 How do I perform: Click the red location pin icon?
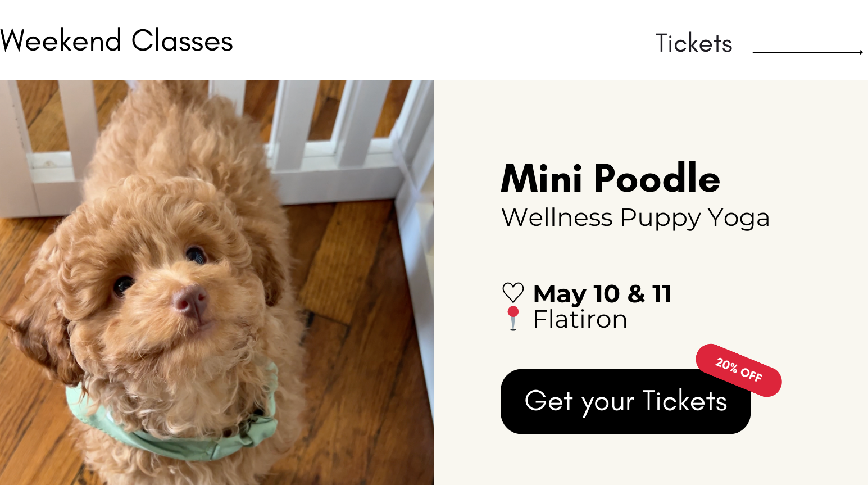point(513,318)
